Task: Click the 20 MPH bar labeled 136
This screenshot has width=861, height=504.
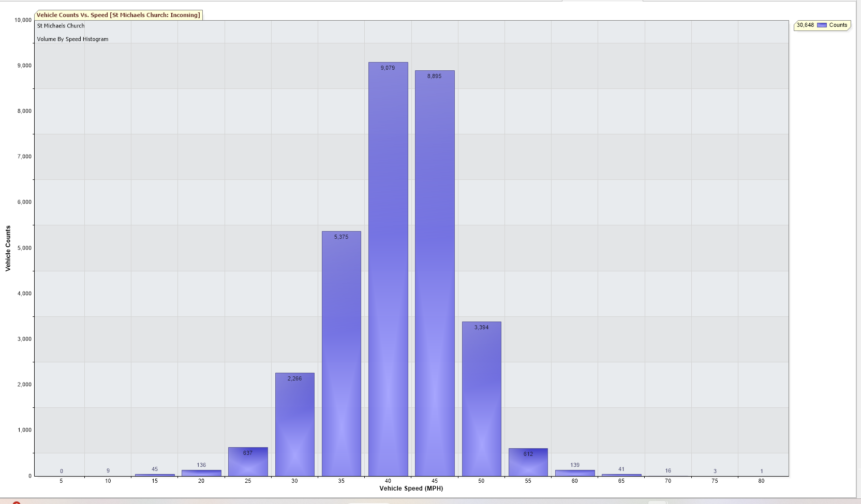Action: [201, 473]
